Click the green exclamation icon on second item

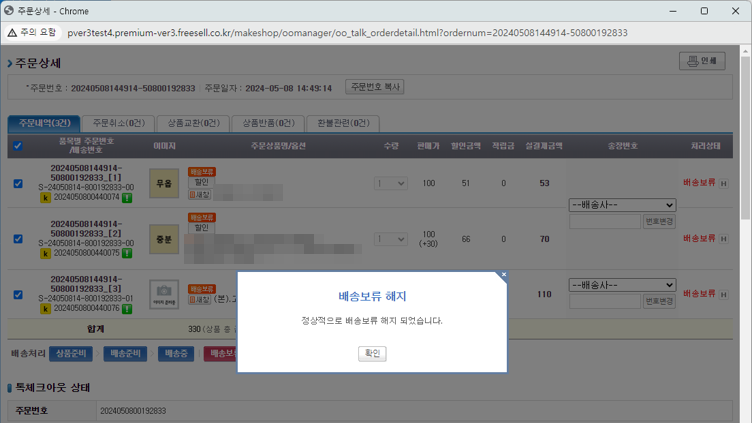click(127, 254)
